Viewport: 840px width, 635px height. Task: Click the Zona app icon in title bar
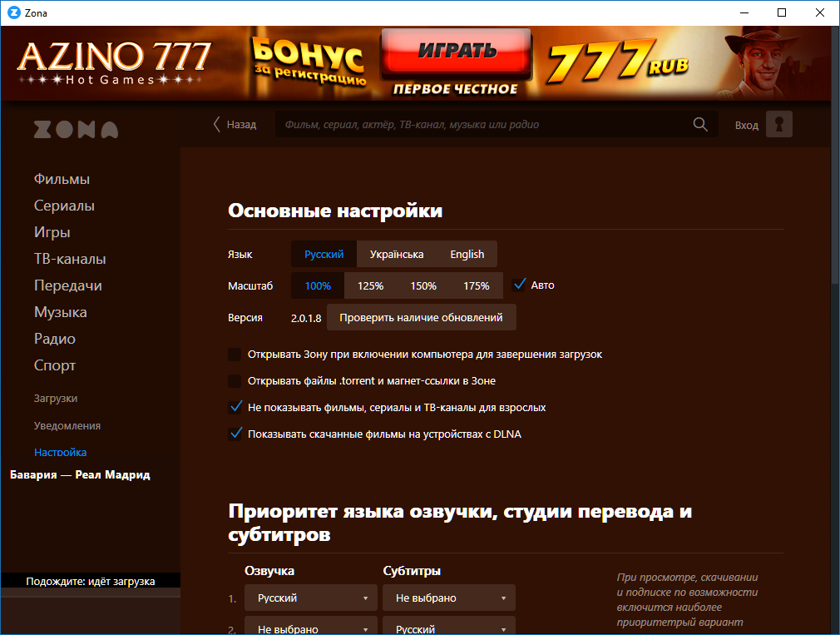pyautogui.click(x=14, y=12)
